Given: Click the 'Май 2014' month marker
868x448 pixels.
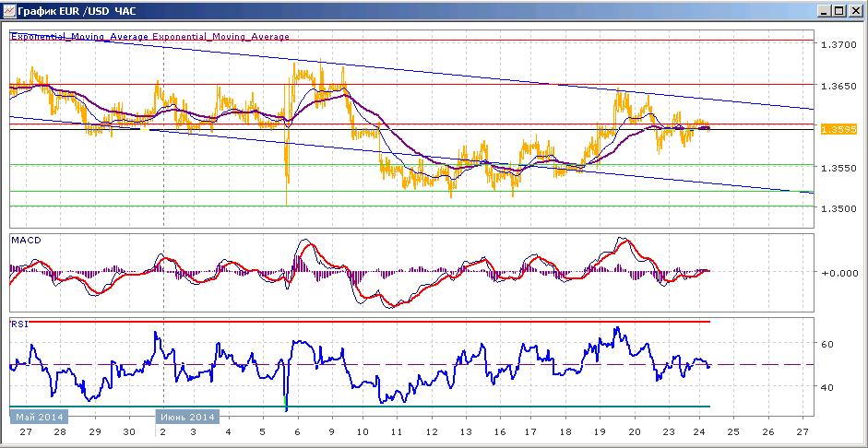Looking at the screenshot, I should tap(38, 417).
